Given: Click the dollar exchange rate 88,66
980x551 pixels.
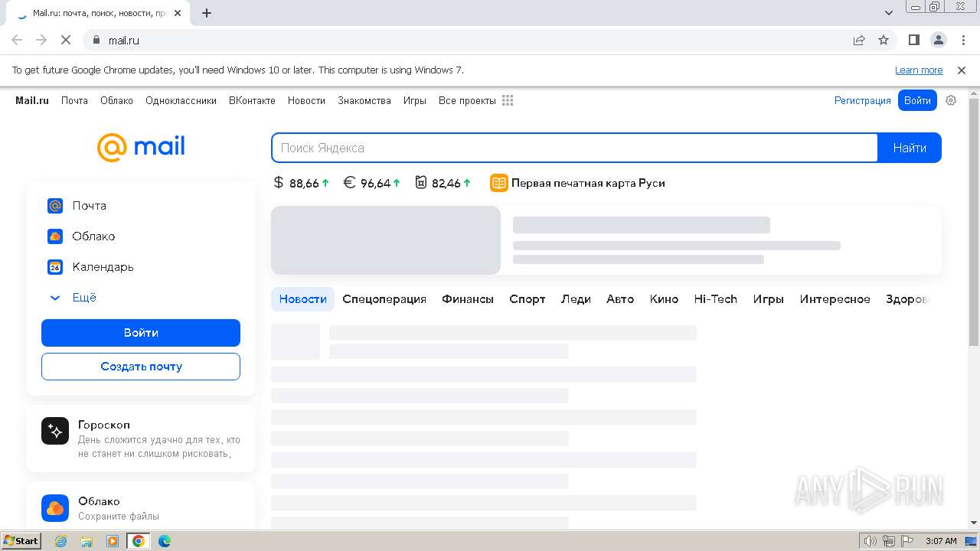Looking at the screenshot, I should click(302, 183).
